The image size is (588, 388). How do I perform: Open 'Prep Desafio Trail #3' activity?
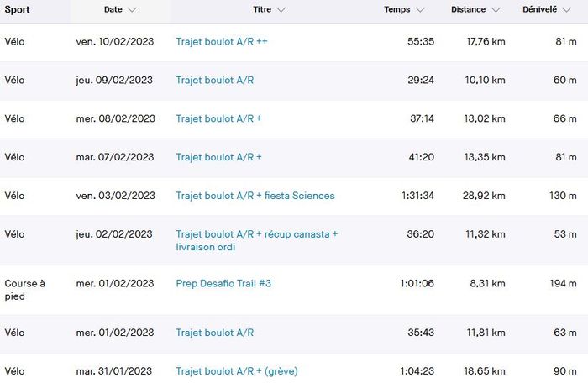223,283
